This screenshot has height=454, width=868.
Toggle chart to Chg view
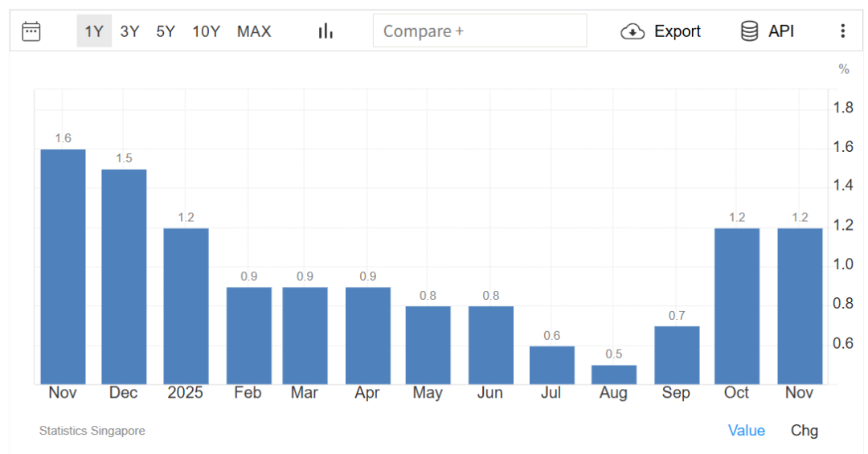coord(804,431)
